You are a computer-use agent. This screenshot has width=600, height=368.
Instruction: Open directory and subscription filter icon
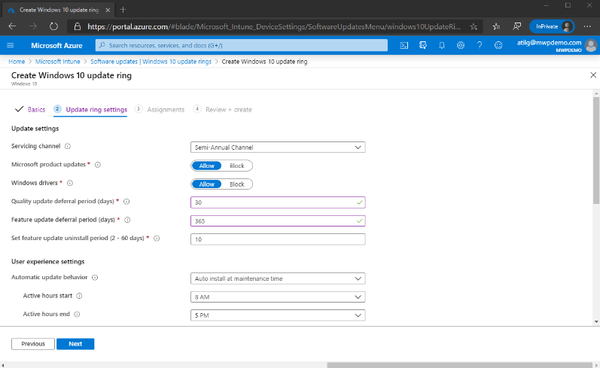point(423,46)
